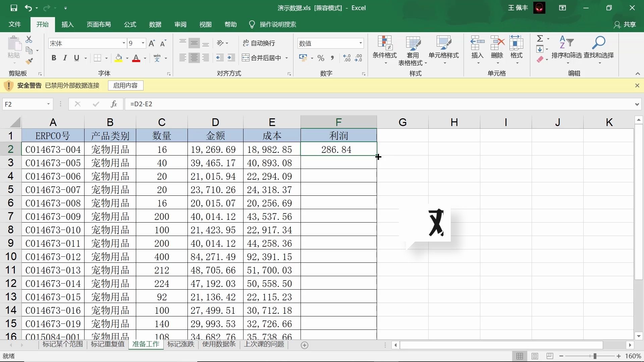Click the Decrease Indent icon

coord(220,58)
